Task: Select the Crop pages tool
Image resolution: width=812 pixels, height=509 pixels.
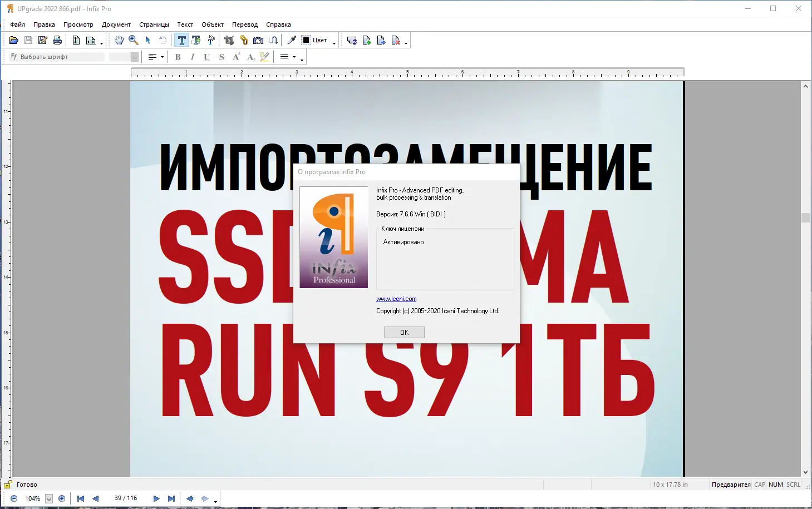Action: pos(228,39)
